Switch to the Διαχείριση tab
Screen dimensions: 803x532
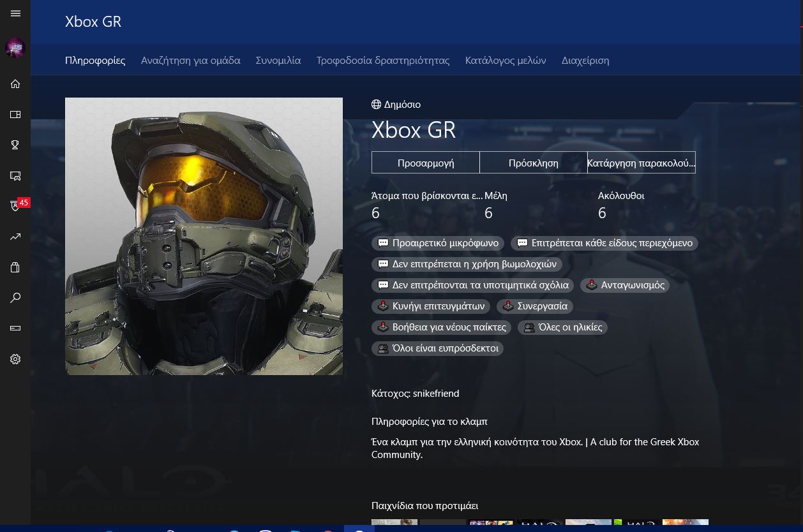click(x=585, y=61)
